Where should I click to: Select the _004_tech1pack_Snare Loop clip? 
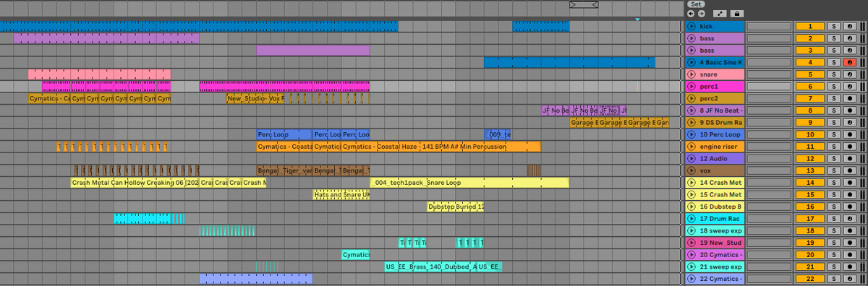click(469, 183)
